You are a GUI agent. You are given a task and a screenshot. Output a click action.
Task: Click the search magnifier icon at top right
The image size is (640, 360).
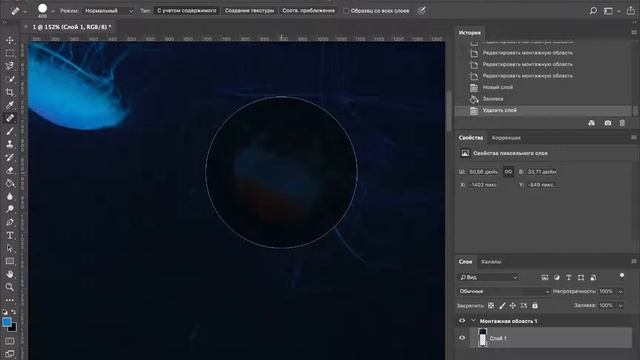(x=593, y=11)
